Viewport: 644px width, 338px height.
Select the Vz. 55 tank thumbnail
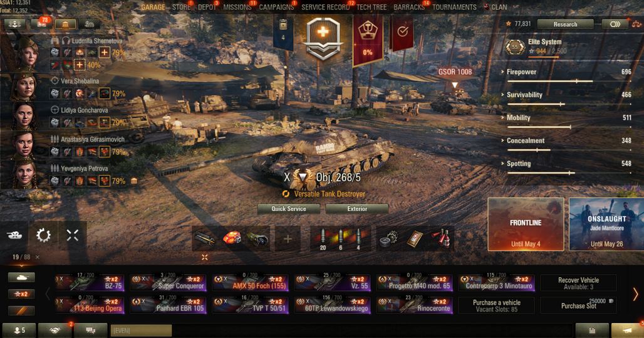pos(332,283)
